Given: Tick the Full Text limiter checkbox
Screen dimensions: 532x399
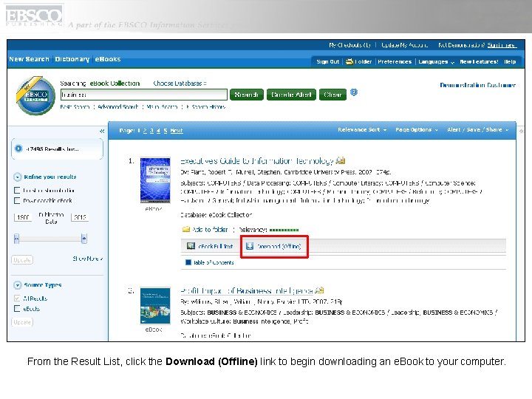Looking at the screenshot, I should (x=17, y=191).
